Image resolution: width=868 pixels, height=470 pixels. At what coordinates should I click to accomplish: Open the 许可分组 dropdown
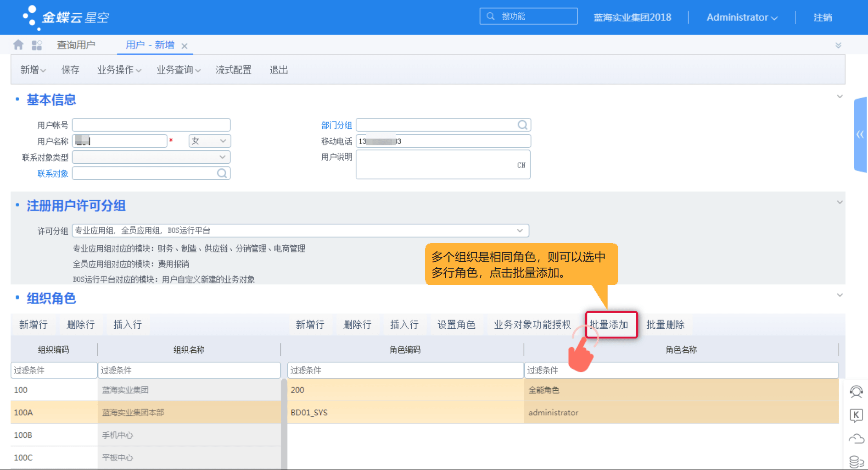[x=520, y=230]
